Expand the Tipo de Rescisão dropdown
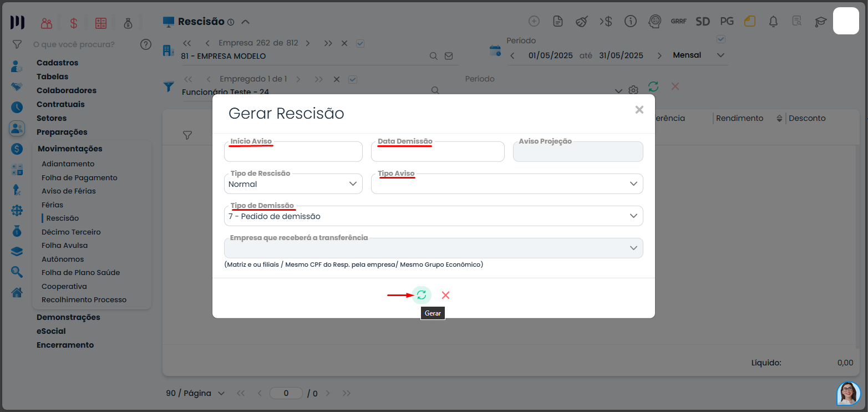 point(293,184)
